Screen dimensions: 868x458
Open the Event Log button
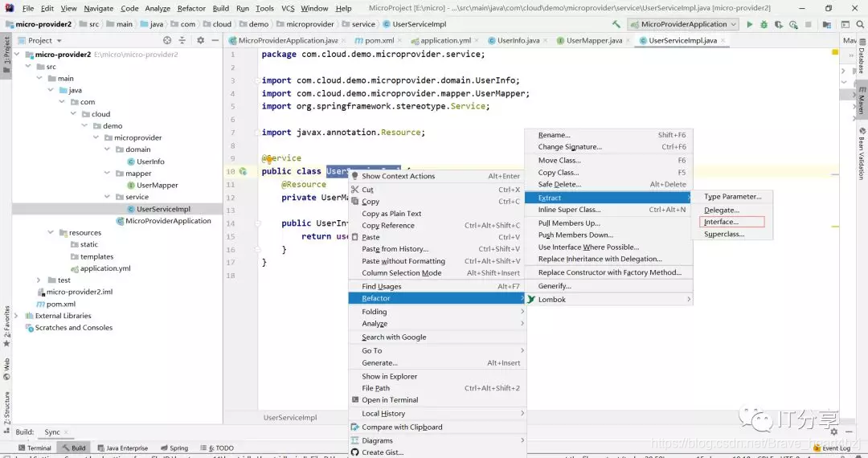point(832,448)
